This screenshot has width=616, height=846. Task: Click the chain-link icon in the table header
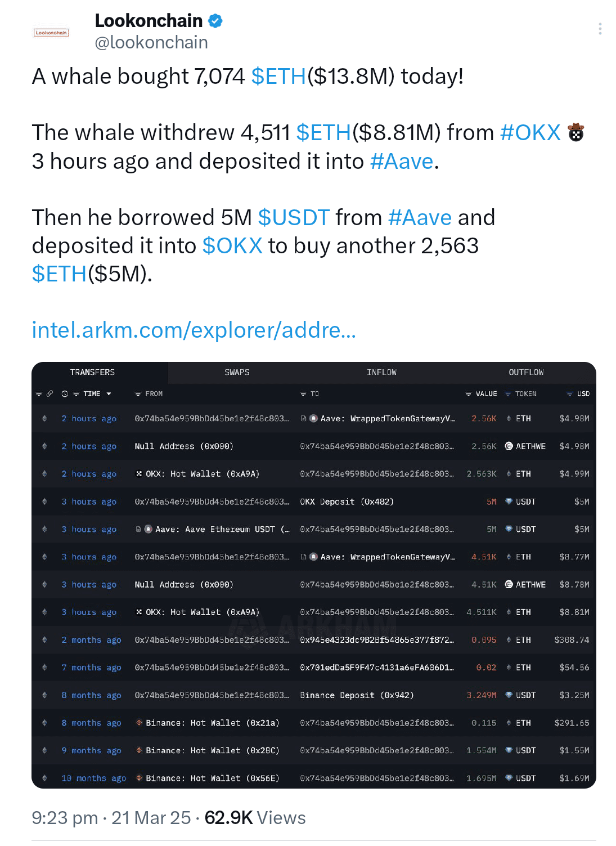pos(50,394)
